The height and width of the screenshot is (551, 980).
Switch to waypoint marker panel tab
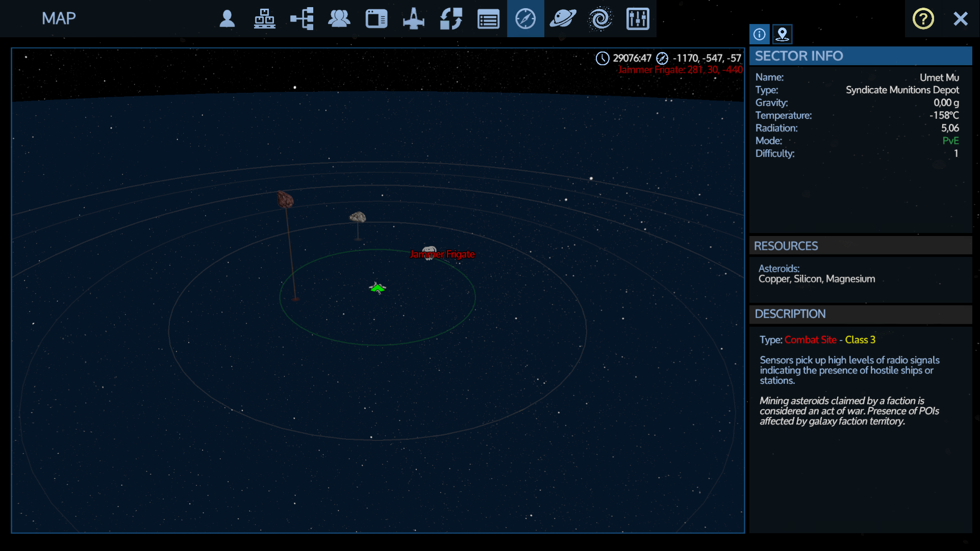pyautogui.click(x=782, y=34)
